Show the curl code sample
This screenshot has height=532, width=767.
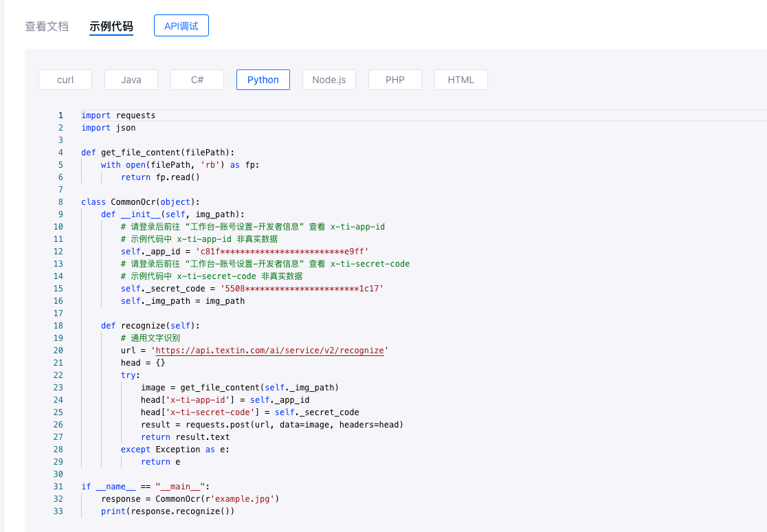click(65, 80)
